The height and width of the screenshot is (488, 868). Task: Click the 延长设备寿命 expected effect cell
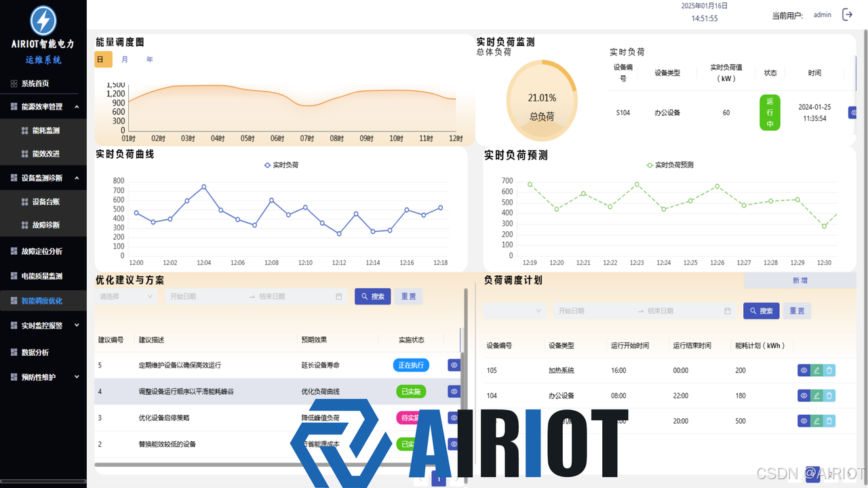click(320, 365)
